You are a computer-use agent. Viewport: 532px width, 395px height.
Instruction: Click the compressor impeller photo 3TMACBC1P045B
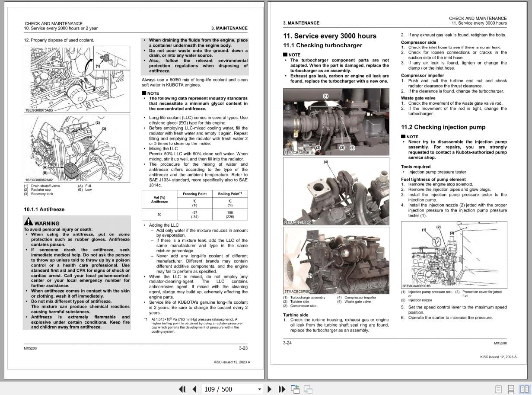pos(336,191)
